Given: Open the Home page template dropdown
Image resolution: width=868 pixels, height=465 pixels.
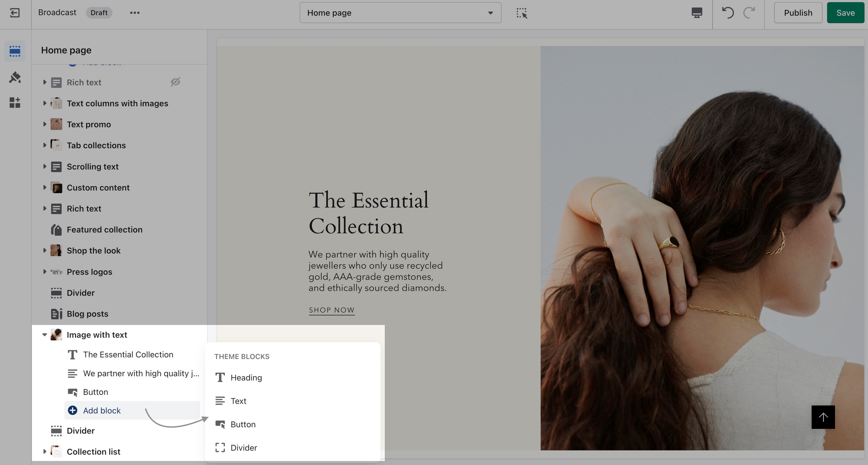Looking at the screenshot, I should (400, 13).
